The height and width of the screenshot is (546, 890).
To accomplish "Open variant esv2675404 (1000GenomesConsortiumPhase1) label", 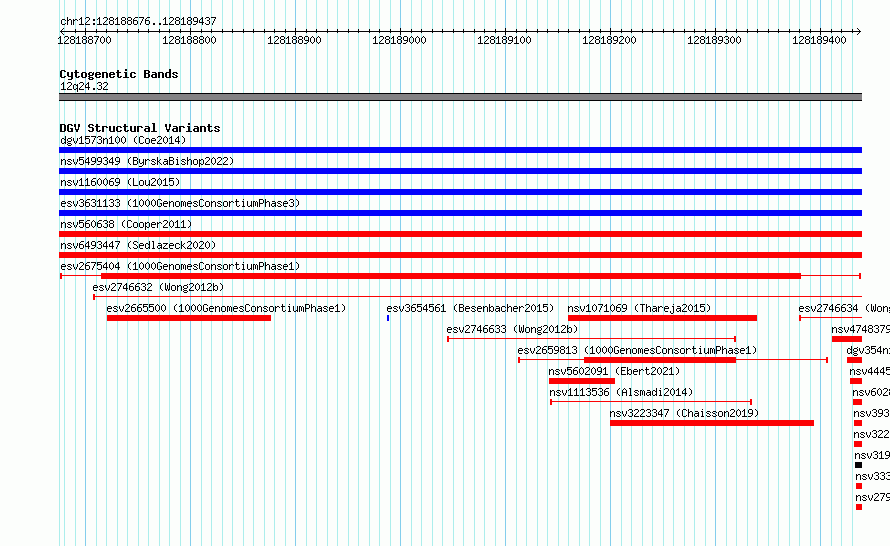I will pyautogui.click(x=180, y=266).
